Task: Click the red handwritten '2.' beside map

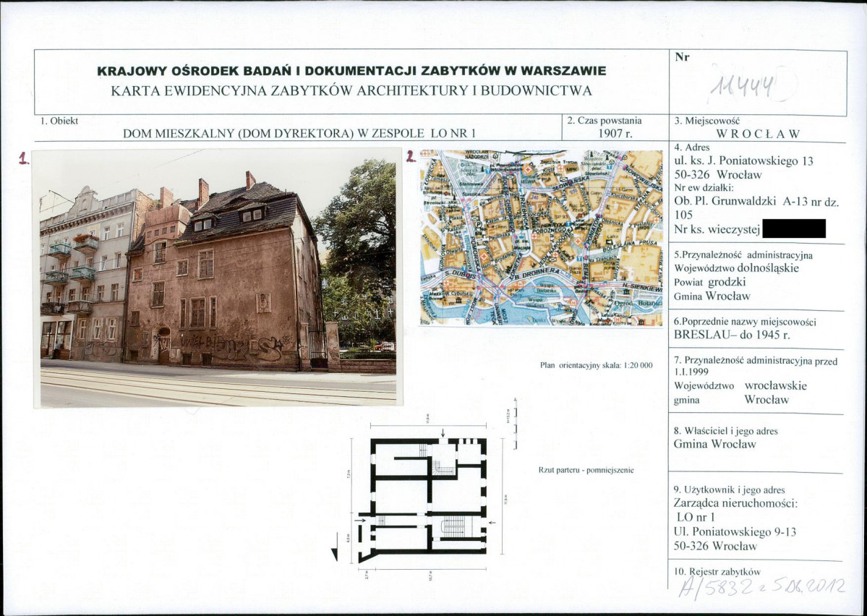Action: tap(411, 156)
